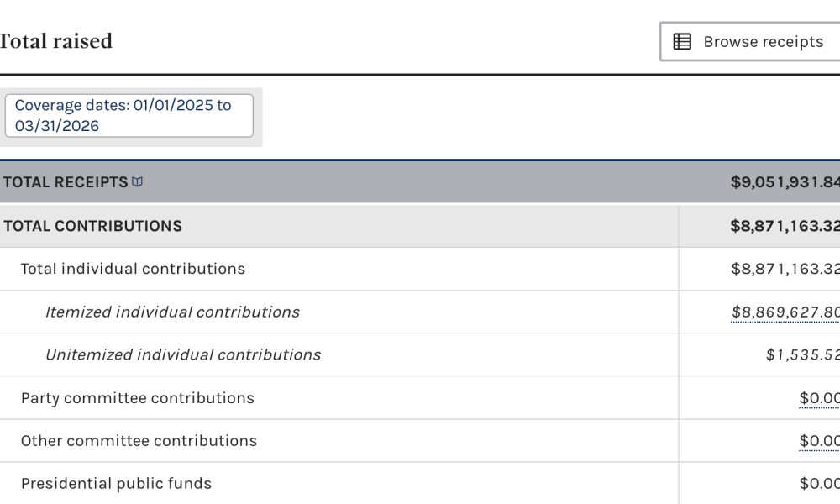Follow the party committee contributions $0.00 link
Image resolution: width=840 pixels, height=504 pixels.
819,398
